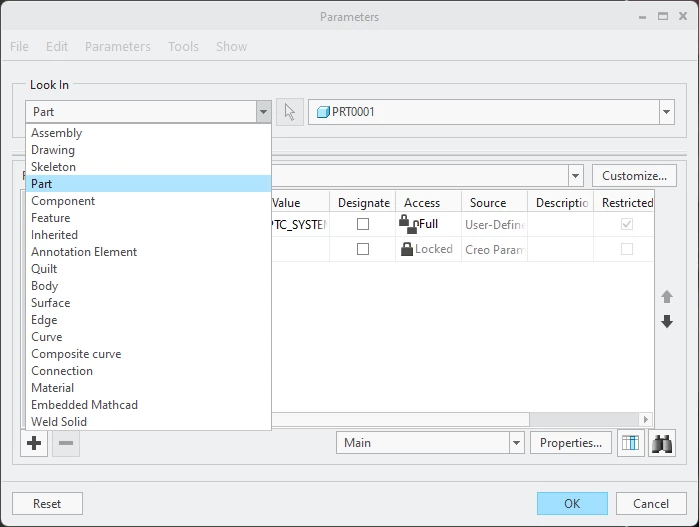Screen dimensions: 699x527
Task: Toggle the first row Restricted checkbox
Action: [627, 224]
